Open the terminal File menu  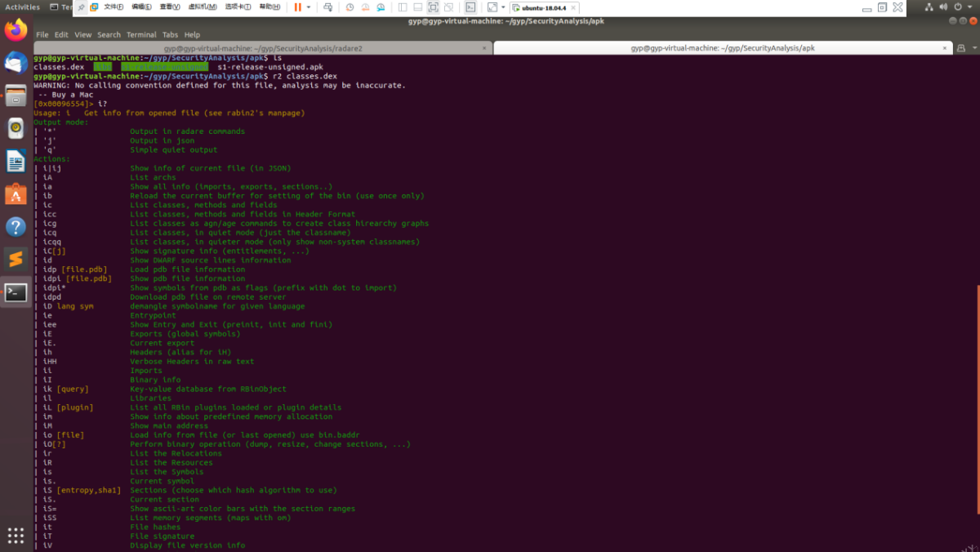pos(42,35)
